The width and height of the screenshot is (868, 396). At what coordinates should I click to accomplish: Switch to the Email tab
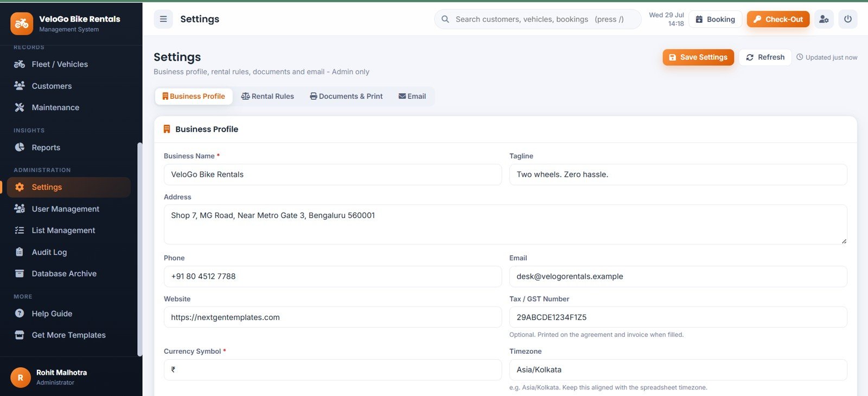tap(412, 96)
